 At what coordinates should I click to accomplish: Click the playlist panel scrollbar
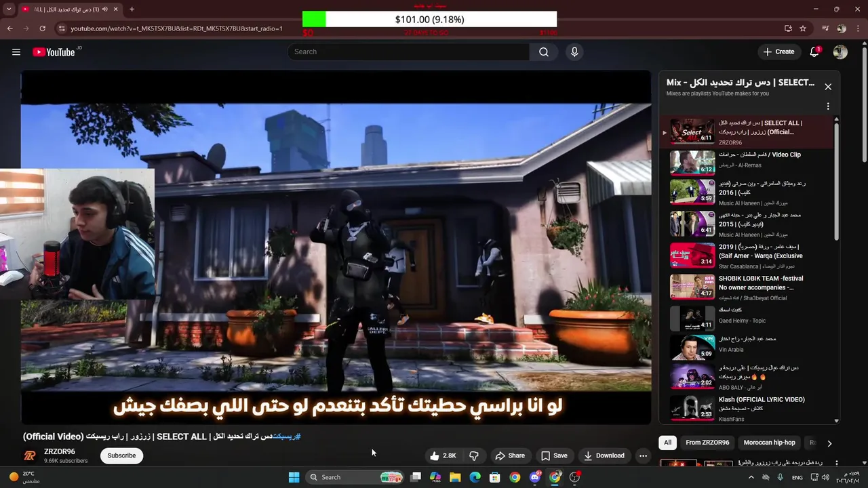[836, 180]
